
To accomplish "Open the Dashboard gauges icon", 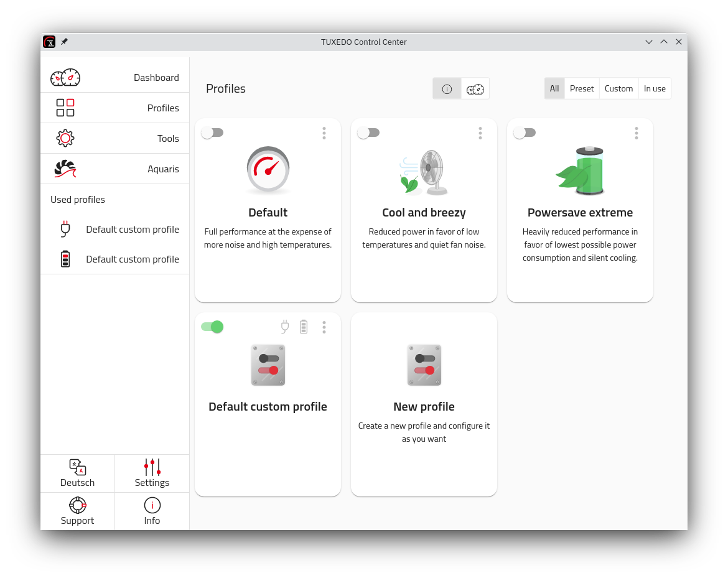I will [65, 78].
